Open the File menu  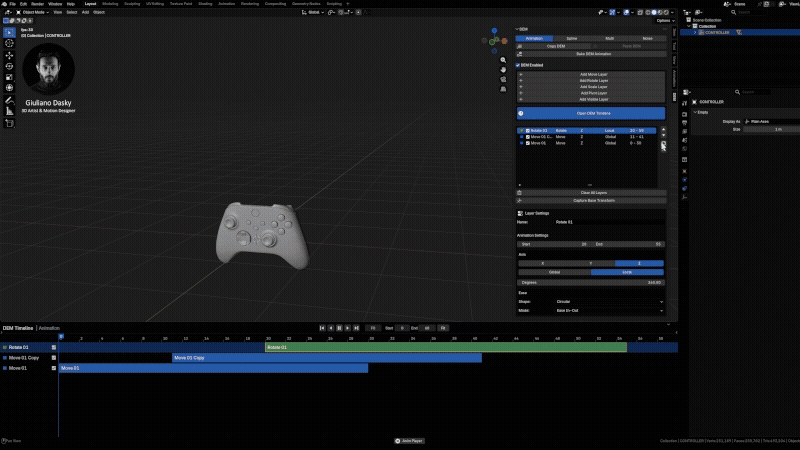pos(12,4)
